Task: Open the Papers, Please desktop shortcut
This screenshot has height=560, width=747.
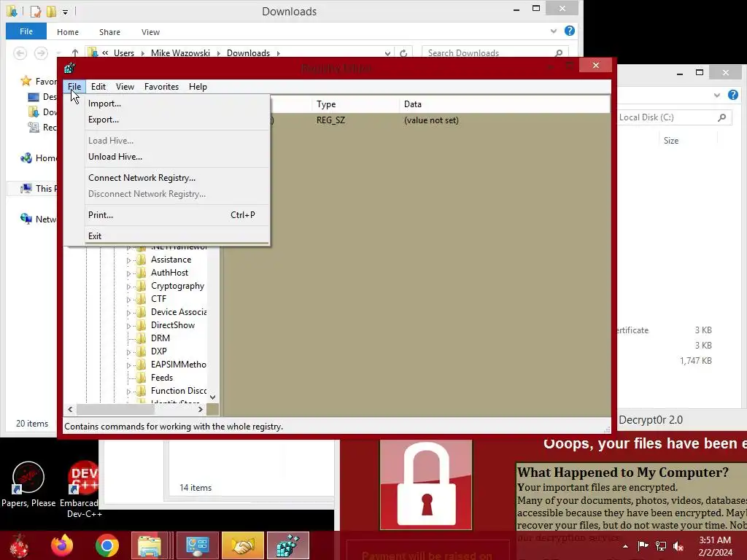Action: (x=28, y=484)
